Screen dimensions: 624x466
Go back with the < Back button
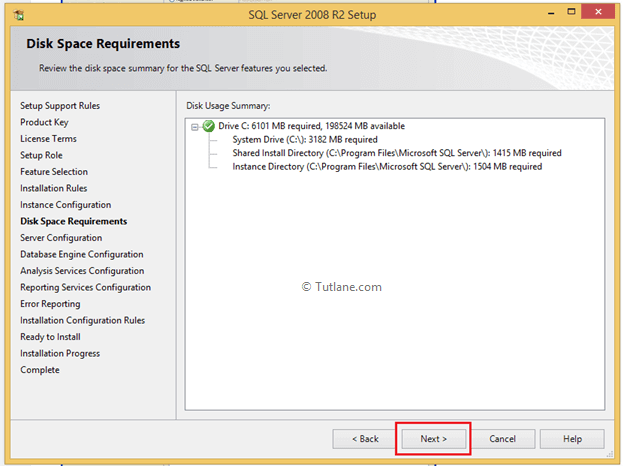(x=365, y=439)
